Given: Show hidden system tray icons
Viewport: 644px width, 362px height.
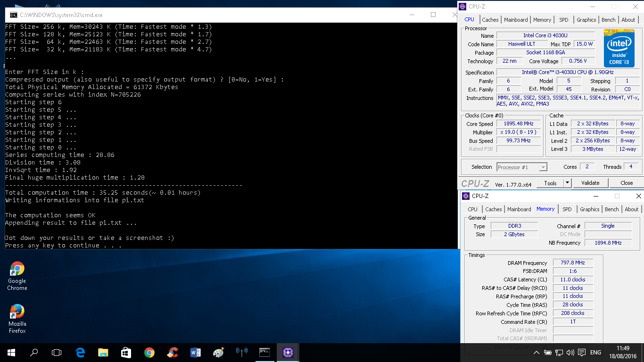Looking at the screenshot, I should [x=537, y=352].
